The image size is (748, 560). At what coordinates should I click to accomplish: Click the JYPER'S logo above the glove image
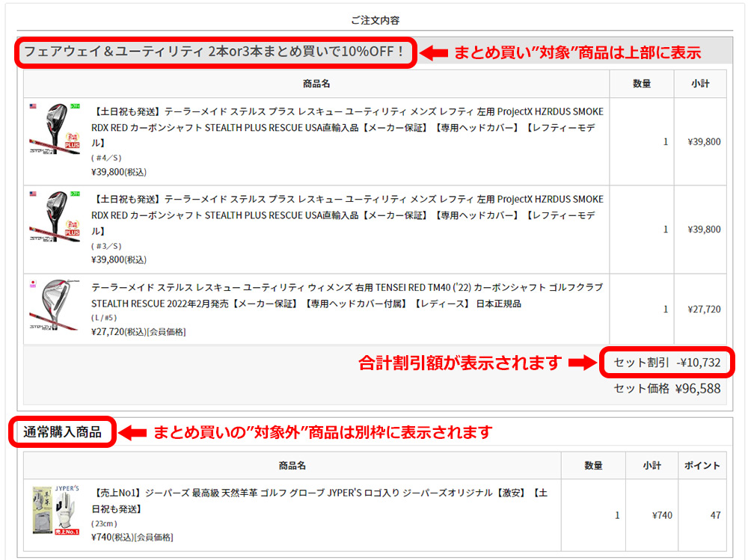coord(67,489)
